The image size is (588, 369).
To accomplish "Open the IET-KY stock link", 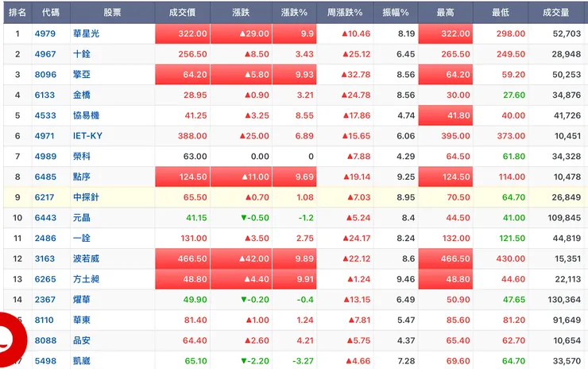I will (x=87, y=136).
